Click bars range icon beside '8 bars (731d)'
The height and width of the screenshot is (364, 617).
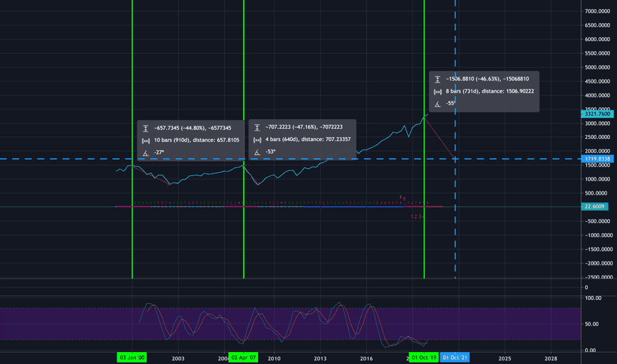tap(438, 91)
